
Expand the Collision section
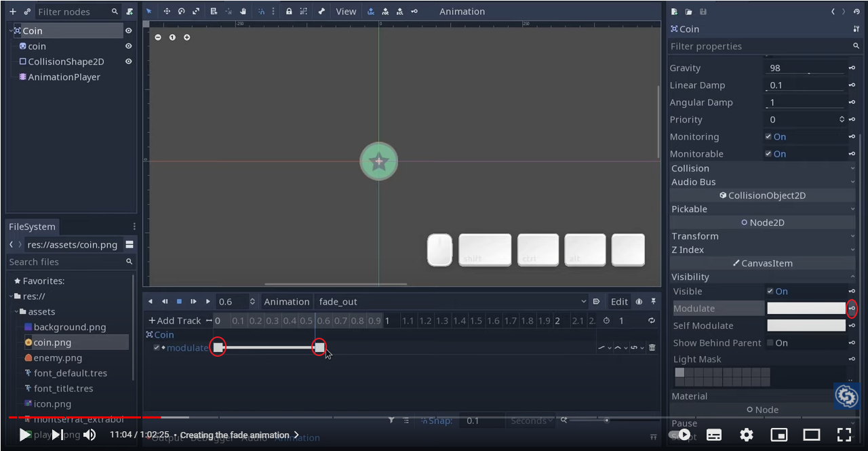tap(763, 168)
